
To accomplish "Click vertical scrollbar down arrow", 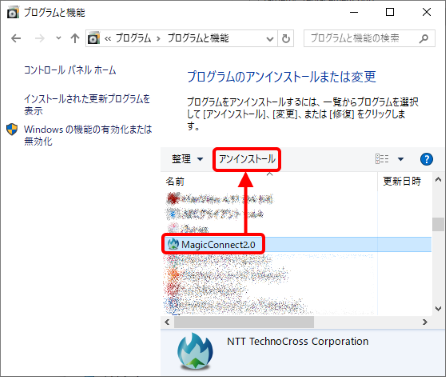I will pyautogui.click(x=438, y=309).
